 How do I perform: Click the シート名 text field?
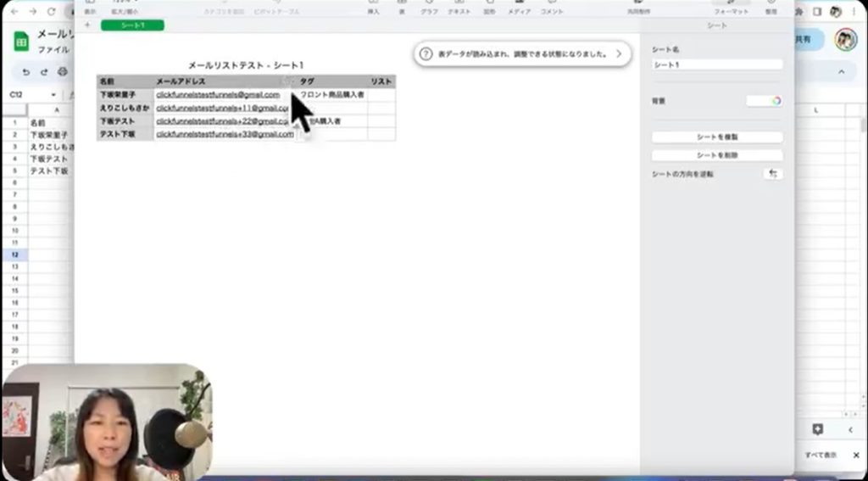click(x=717, y=64)
